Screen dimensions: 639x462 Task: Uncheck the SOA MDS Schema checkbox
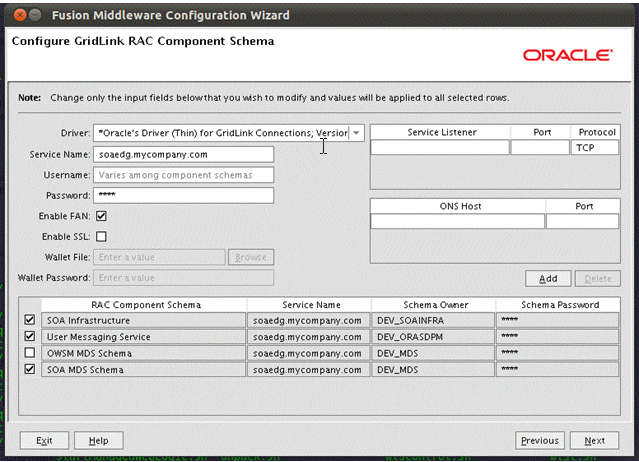(x=29, y=369)
